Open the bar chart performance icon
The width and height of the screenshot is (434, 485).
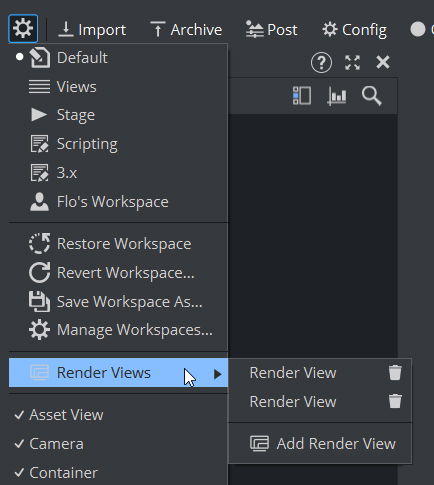(337, 96)
